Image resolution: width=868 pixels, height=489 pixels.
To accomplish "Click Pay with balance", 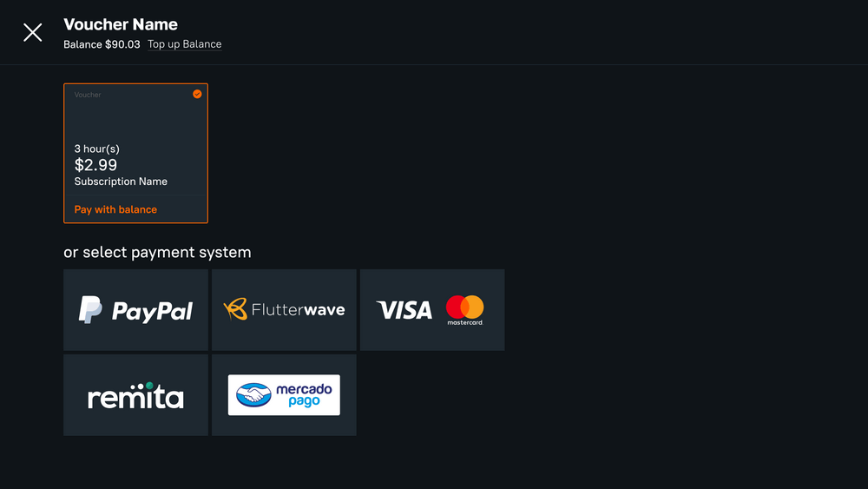I will point(115,209).
